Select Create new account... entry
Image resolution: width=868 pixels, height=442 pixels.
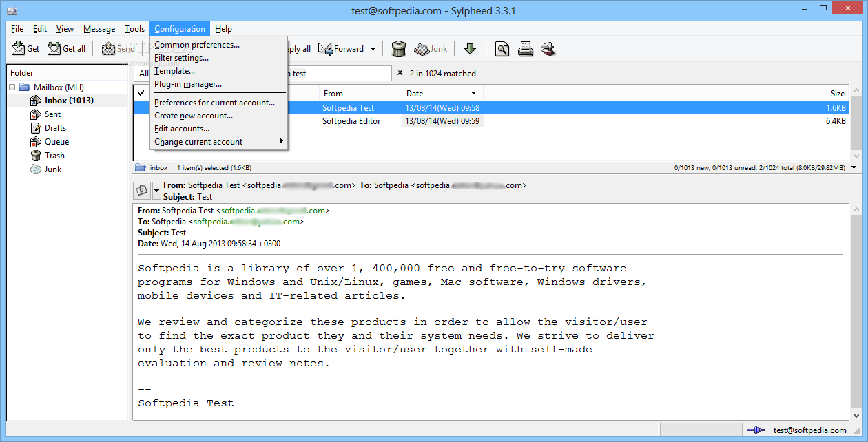tap(218, 116)
